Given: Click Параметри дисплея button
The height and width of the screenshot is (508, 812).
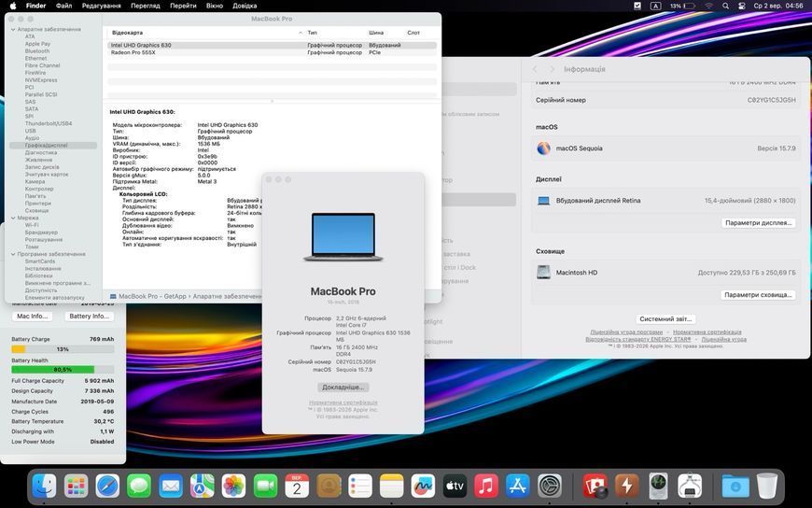Looking at the screenshot, I should [x=758, y=222].
